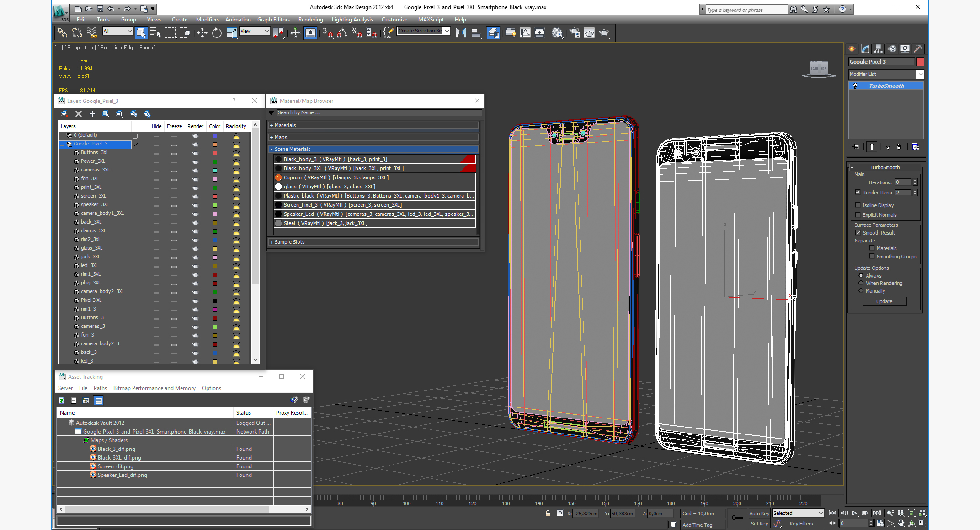
Task: Play the animation
Action: tap(854, 513)
